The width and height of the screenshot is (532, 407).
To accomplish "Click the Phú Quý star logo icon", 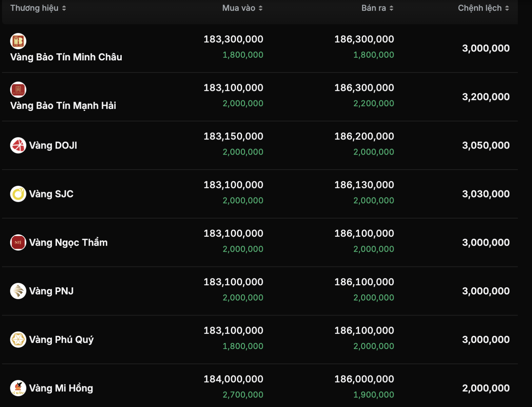I will tap(18, 340).
